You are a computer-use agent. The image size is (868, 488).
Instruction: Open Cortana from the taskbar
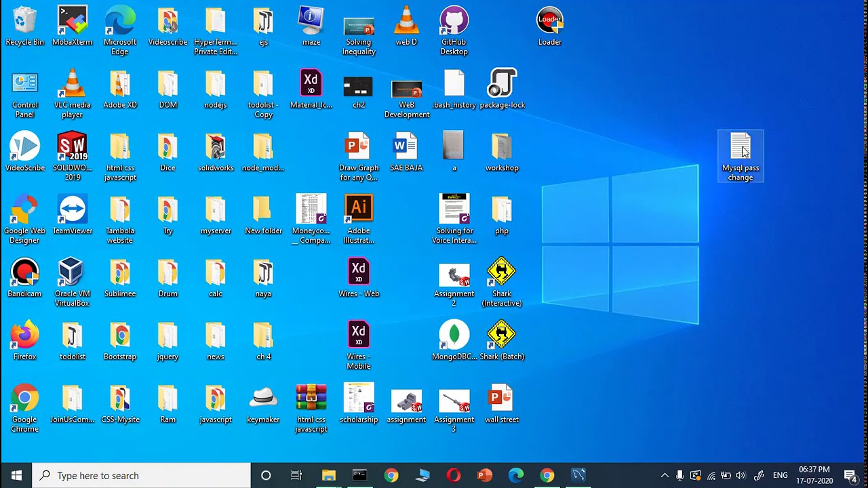(x=266, y=475)
